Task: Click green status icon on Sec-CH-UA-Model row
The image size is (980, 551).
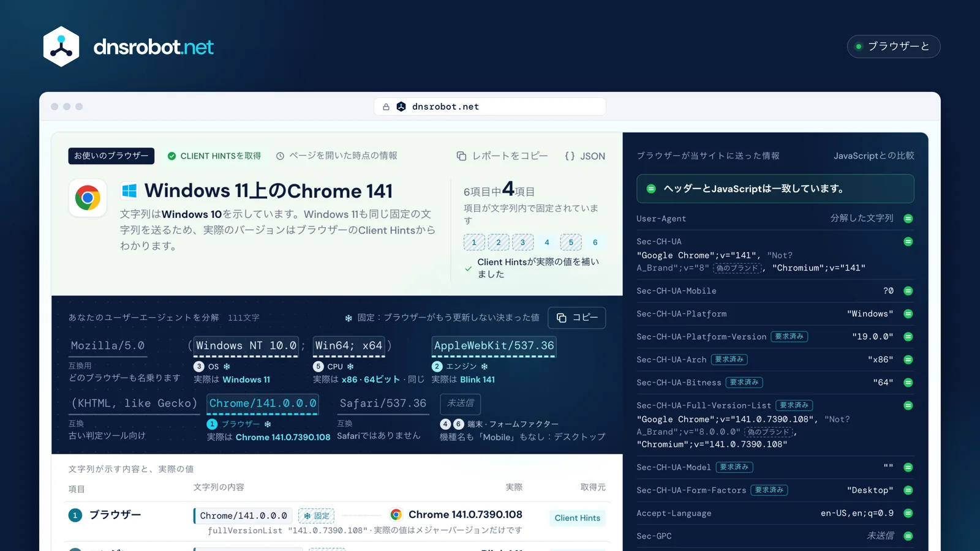Action: 908,467
